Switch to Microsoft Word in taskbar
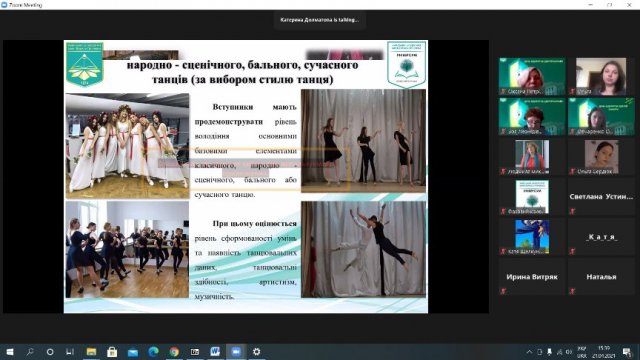640x360 pixels. click(x=215, y=351)
